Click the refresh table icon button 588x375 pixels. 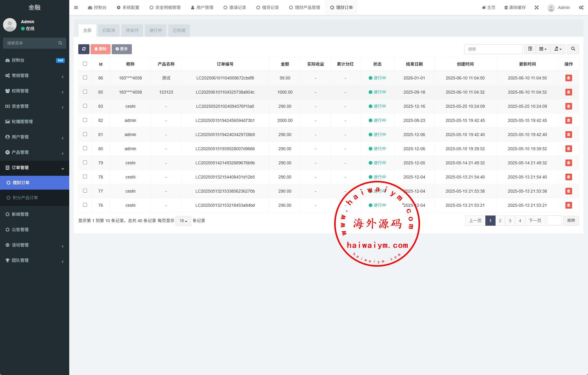pyautogui.click(x=84, y=49)
